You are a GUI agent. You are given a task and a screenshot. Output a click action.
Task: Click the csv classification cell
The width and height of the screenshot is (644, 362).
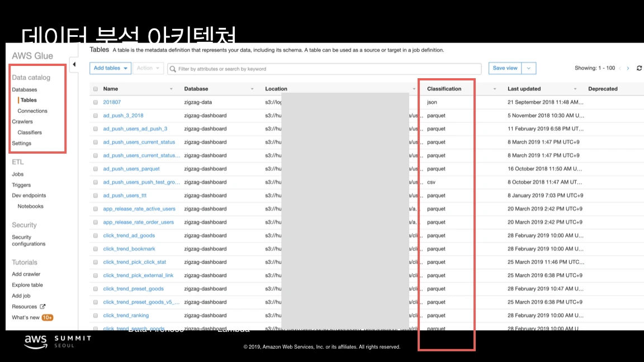pyautogui.click(x=431, y=182)
